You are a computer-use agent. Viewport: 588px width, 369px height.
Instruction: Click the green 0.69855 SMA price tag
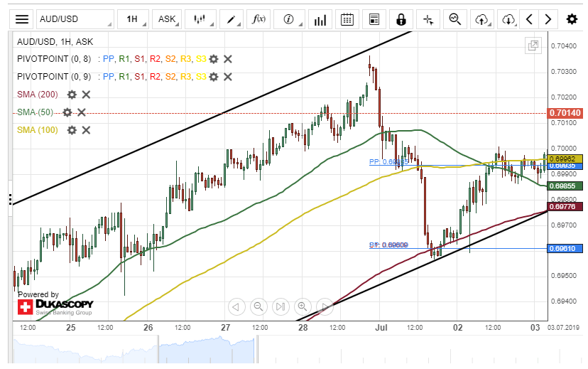pyautogui.click(x=565, y=186)
